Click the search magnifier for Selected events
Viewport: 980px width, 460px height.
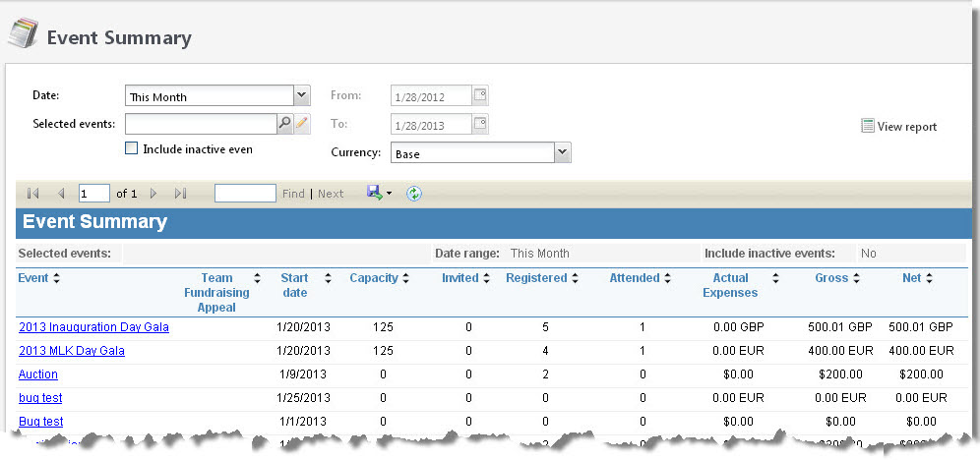(285, 124)
